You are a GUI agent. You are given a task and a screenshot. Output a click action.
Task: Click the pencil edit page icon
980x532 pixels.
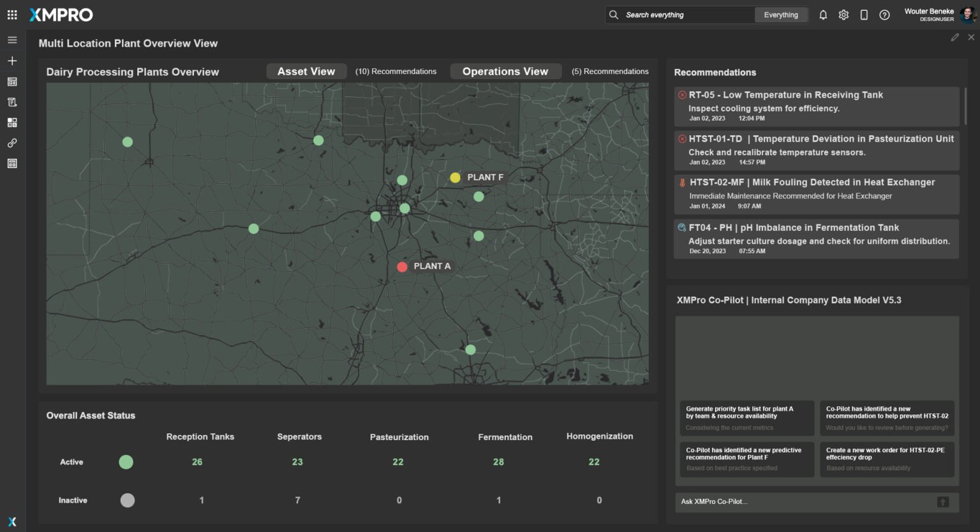tap(954, 38)
